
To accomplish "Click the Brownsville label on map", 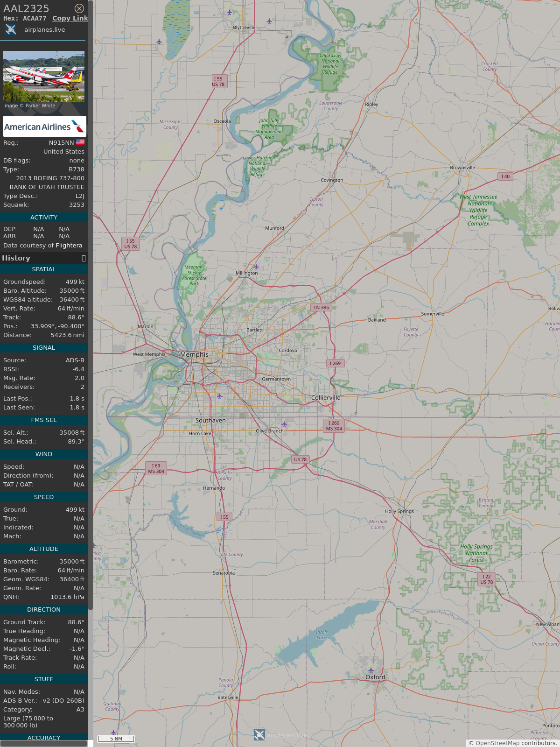I will (462, 167).
